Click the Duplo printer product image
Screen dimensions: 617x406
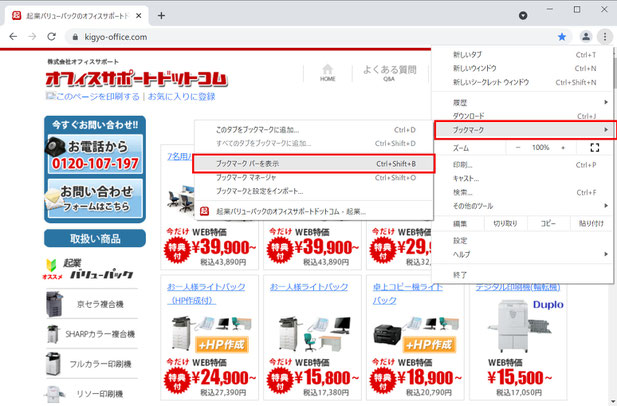click(x=519, y=326)
